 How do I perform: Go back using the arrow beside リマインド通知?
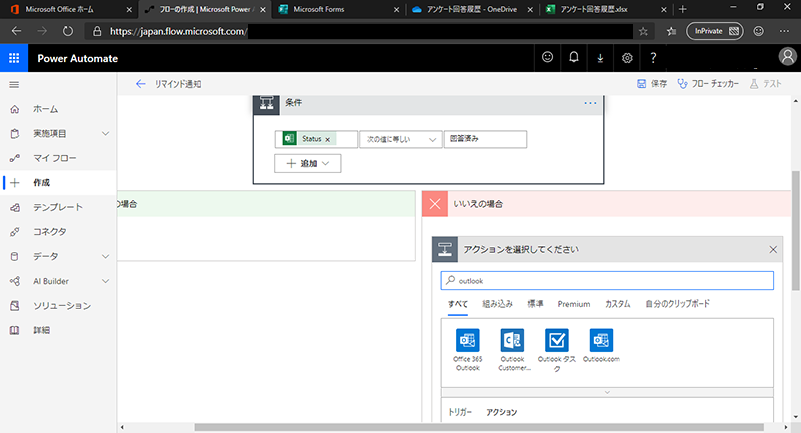[140, 84]
